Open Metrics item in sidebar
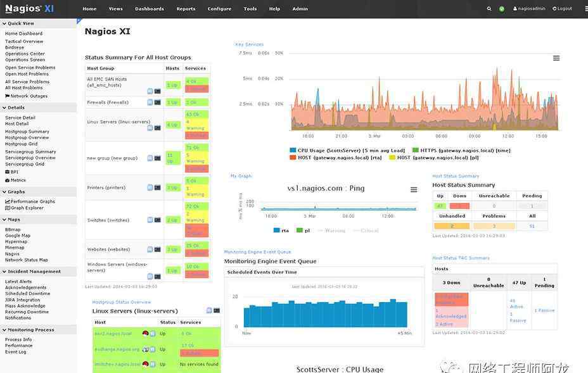The width and height of the screenshot is (588, 373). pos(15,180)
